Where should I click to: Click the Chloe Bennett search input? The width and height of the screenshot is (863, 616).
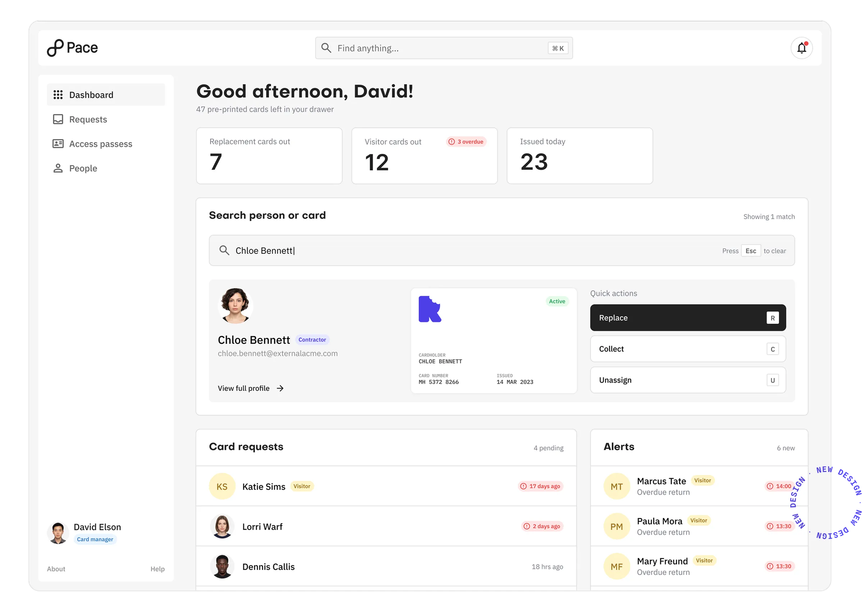501,250
